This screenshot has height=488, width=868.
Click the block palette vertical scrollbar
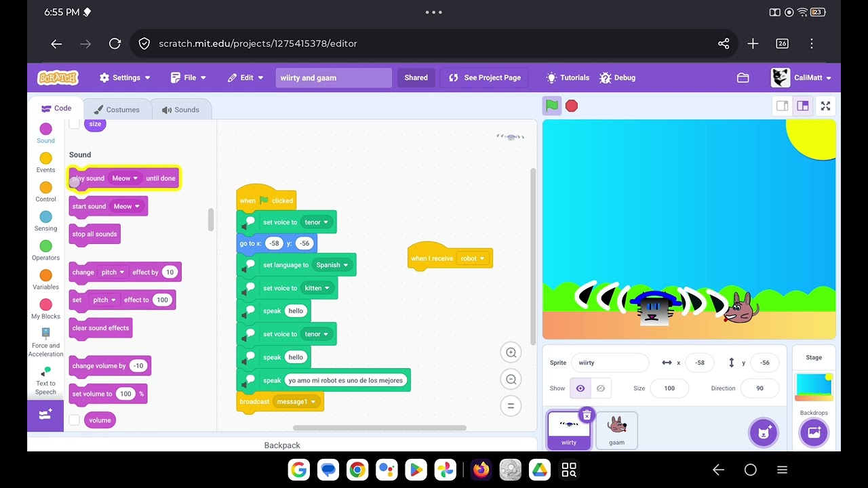(x=211, y=219)
